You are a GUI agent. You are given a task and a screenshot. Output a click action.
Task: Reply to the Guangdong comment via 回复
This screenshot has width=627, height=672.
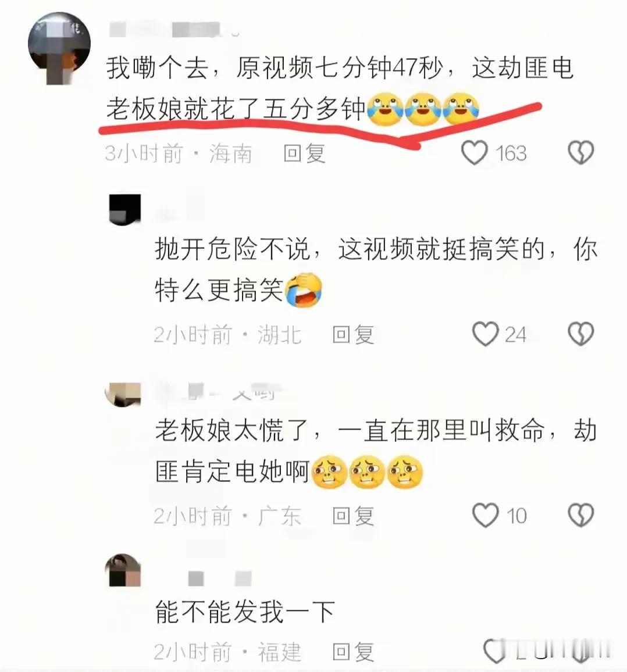353,516
